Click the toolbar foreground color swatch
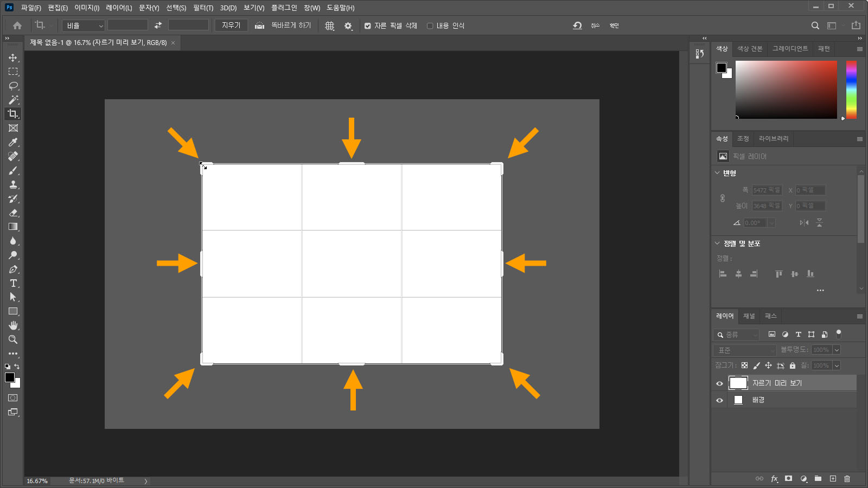The image size is (868, 488). 10,378
